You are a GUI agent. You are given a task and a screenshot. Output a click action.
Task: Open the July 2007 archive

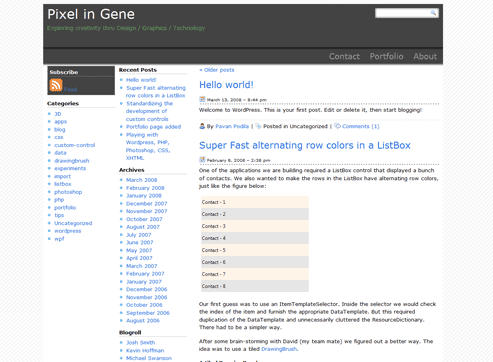(x=138, y=235)
